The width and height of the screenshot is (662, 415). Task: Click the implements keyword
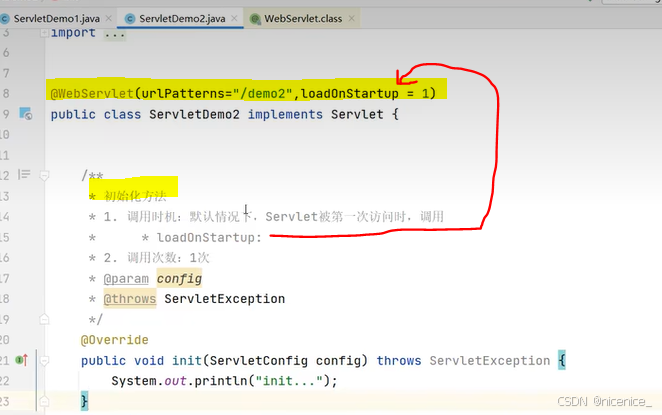[285, 114]
